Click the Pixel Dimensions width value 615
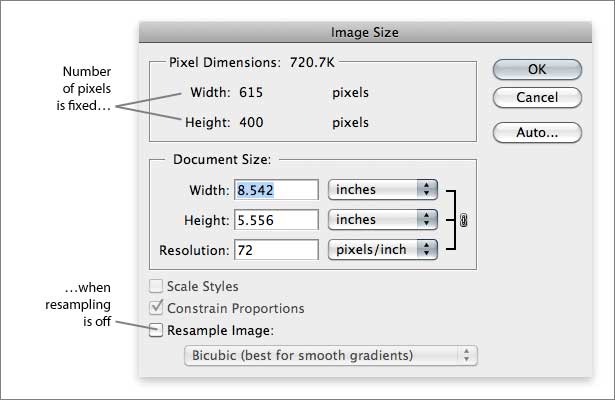 [251, 93]
